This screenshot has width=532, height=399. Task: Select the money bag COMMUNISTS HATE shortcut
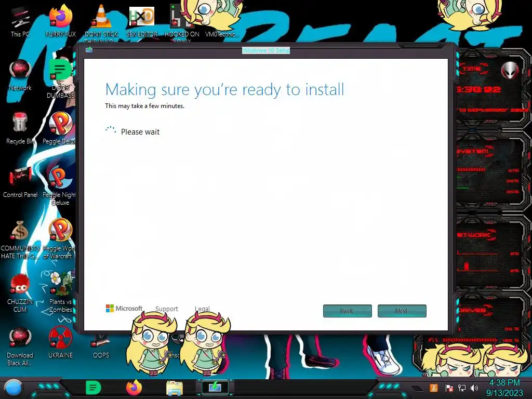(20, 240)
